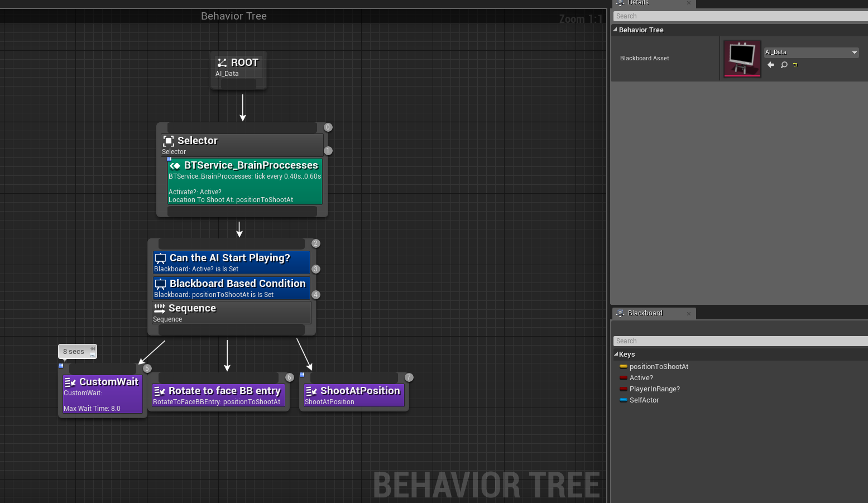Toggle the breakpoint square on the CustomWait node

click(60, 366)
